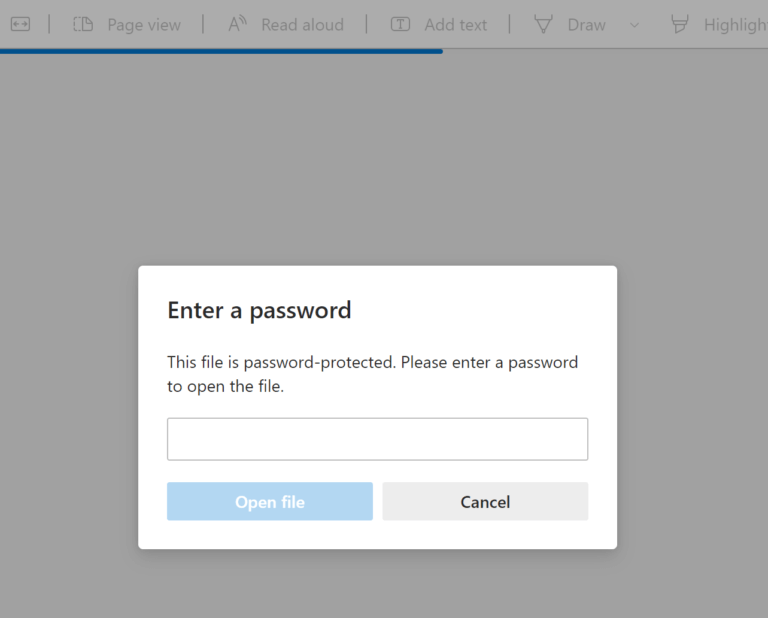Select the Highlight marker icon
768x618 pixels.
tap(680, 24)
